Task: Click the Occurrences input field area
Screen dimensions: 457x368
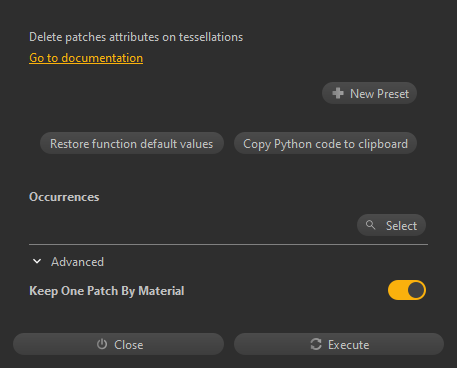Action: click(192, 226)
